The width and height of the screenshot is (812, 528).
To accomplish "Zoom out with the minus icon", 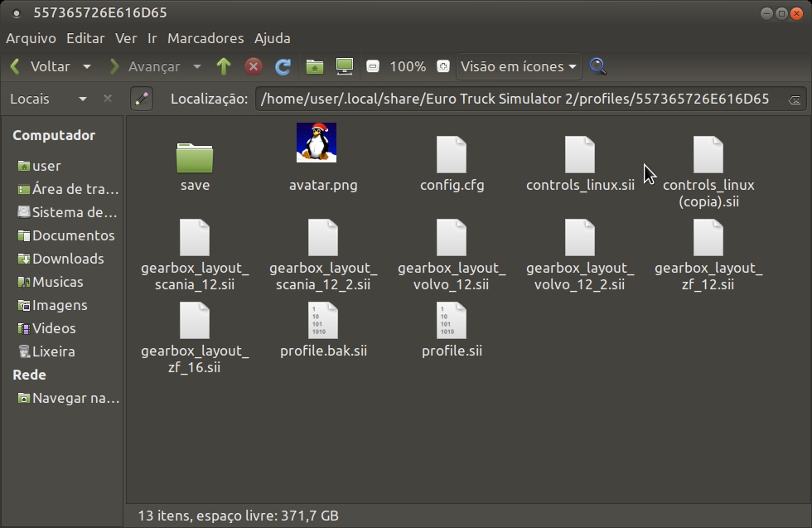I will click(372, 66).
